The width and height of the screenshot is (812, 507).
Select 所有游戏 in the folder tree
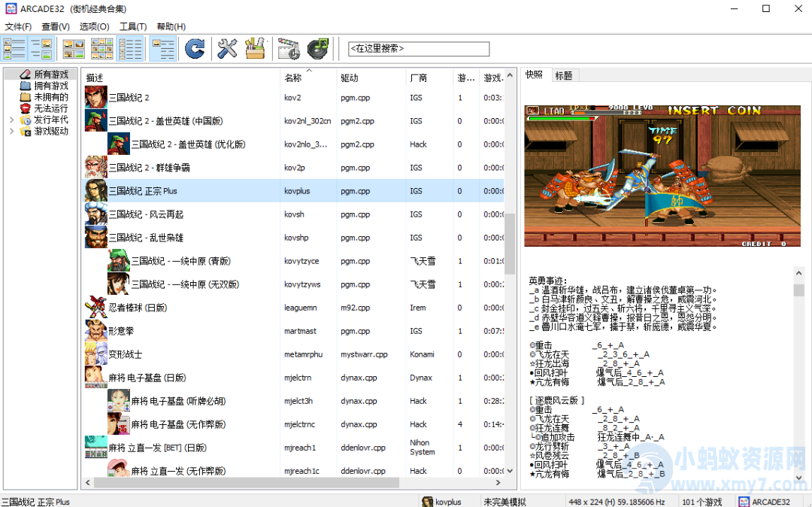[x=51, y=74]
